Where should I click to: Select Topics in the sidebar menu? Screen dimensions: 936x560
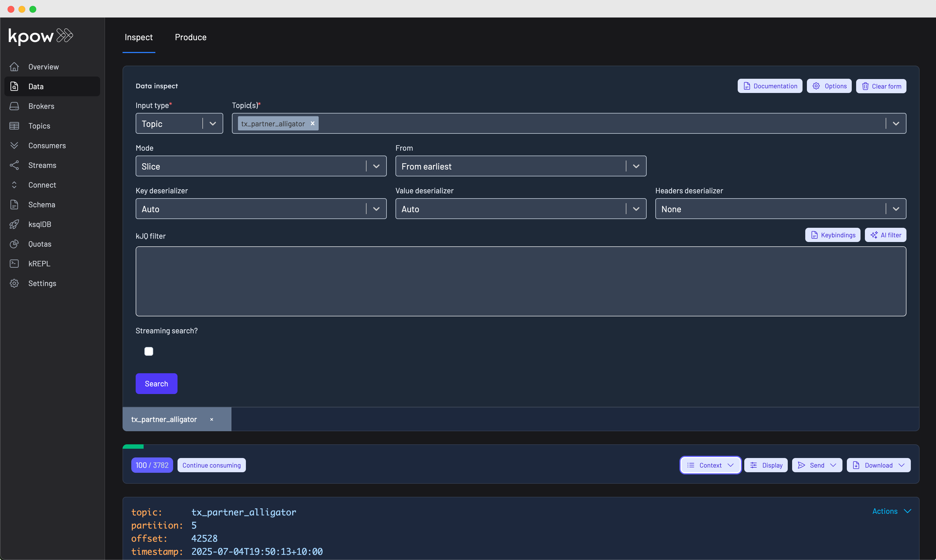(x=39, y=126)
